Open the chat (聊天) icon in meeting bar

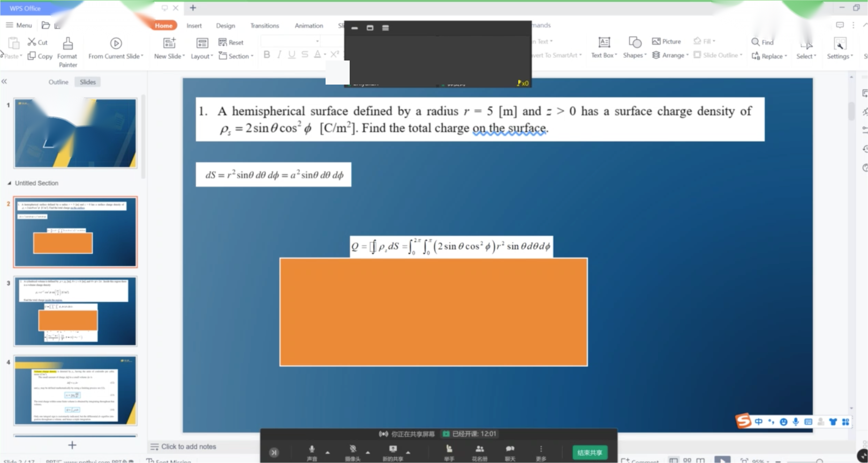coord(510,449)
